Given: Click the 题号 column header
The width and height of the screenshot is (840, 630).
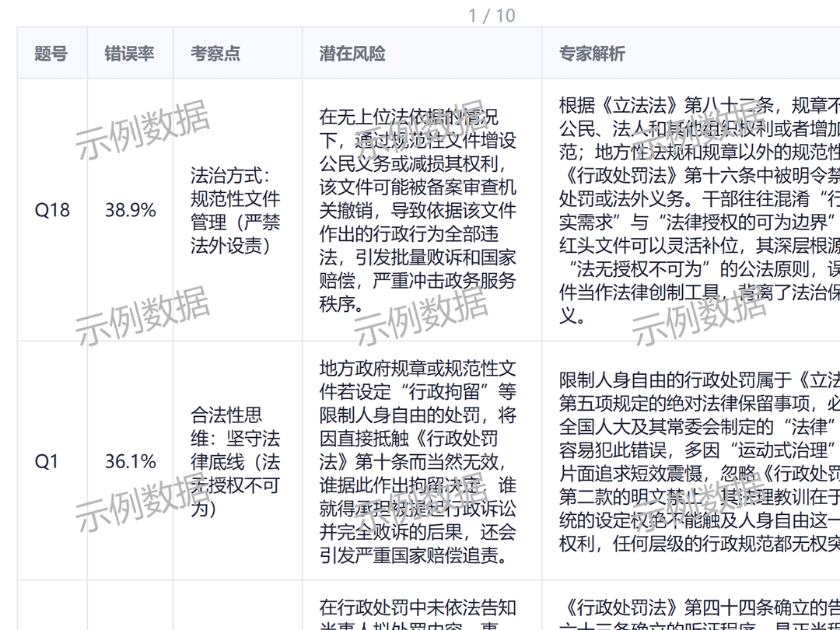Looking at the screenshot, I should click(x=51, y=54).
